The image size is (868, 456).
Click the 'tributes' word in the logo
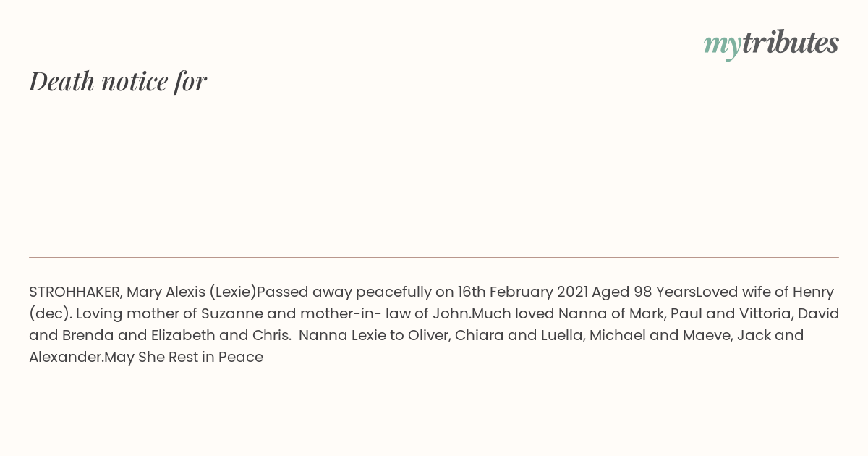point(791,42)
